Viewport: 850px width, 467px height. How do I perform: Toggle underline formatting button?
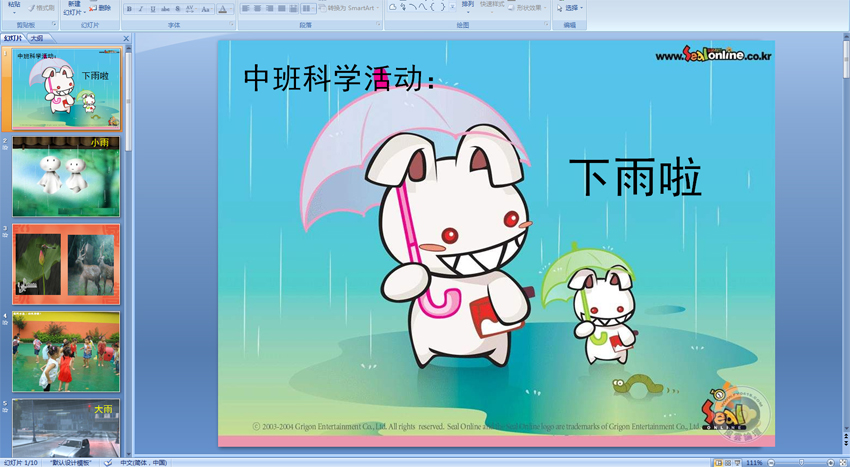point(153,9)
